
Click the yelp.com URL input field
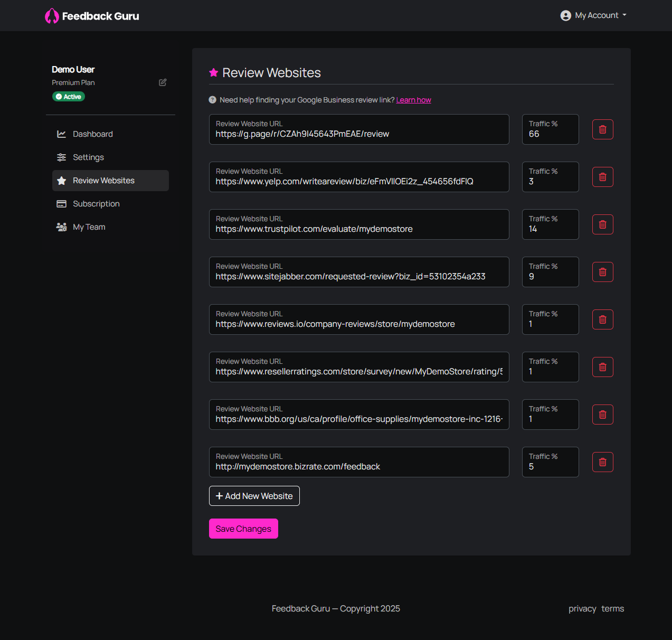(x=359, y=177)
